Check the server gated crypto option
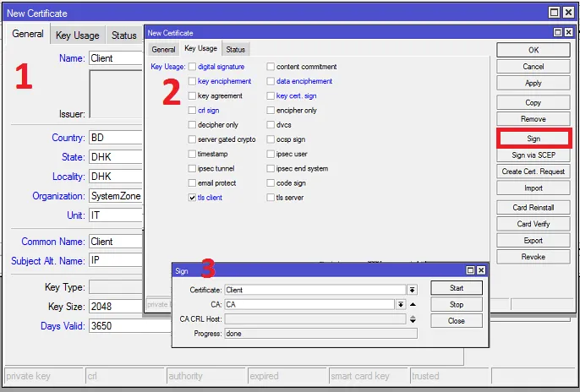580x392 pixels. click(192, 139)
